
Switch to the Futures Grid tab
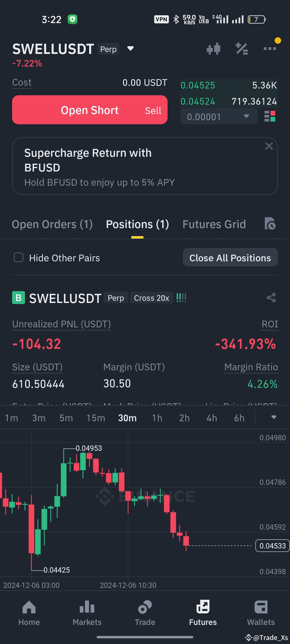(214, 224)
